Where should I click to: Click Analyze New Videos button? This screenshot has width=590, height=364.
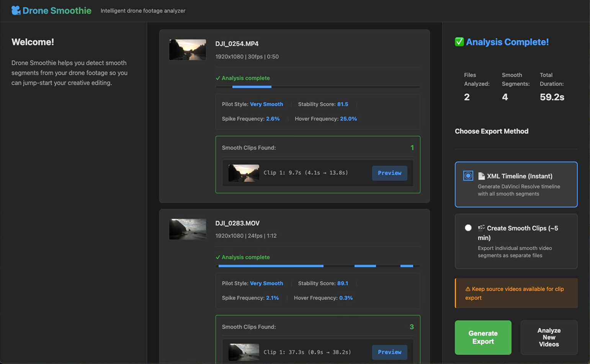(x=549, y=337)
